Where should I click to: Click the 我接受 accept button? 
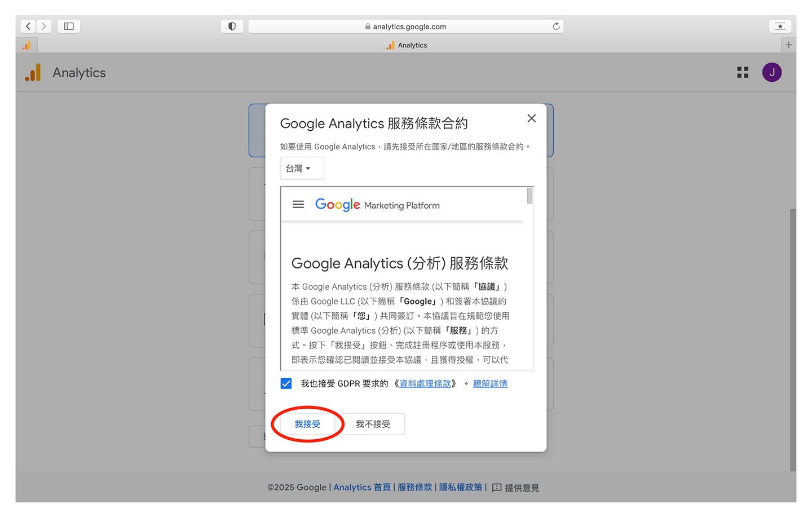[x=307, y=424]
